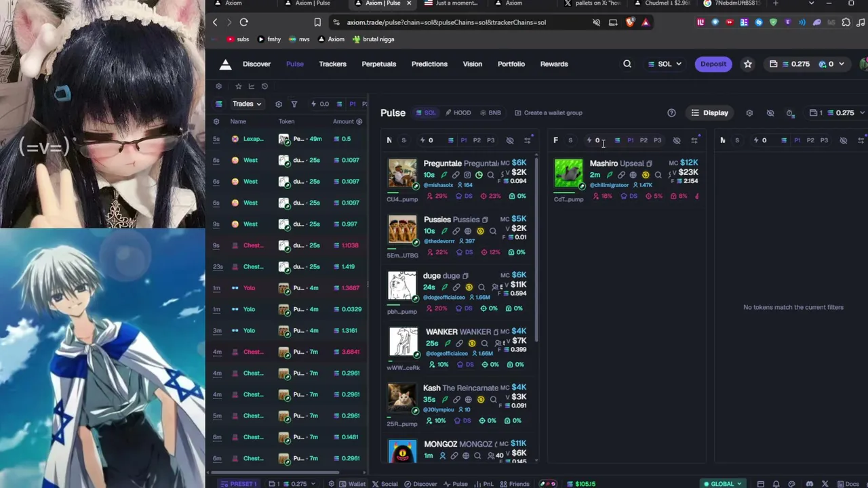Toggle the eye-slash in the second token column
868x488 pixels.
(x=677, y=140)
